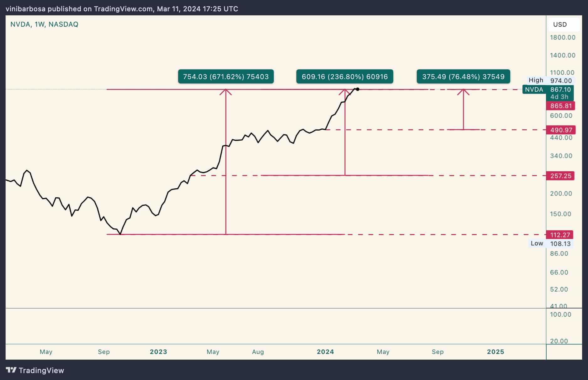588x380 pixels.
Task: Click arrowhead of the 76.48% measurement
Action: [x=464, y=92]
